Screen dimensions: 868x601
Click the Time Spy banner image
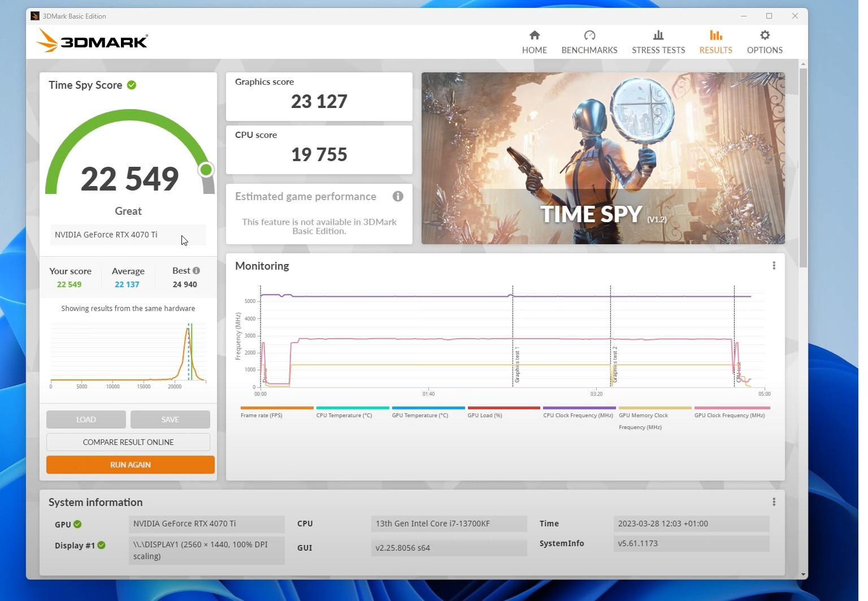(603, 158)
